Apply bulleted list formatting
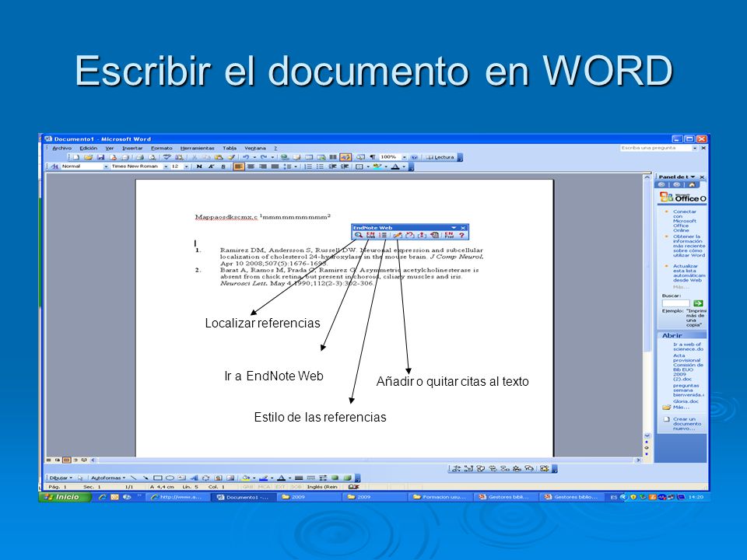Viewport: 747px width, 560px height. [320, 166]
